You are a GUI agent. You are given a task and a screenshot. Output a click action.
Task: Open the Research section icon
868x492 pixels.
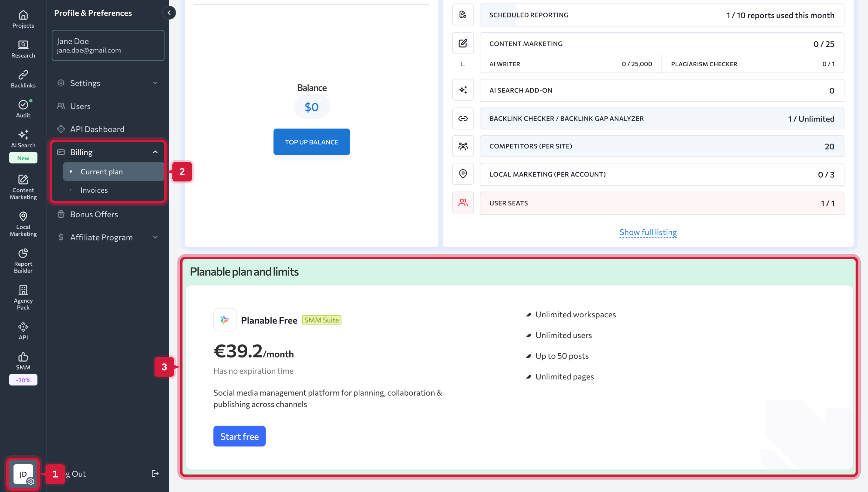pos(23,45)
